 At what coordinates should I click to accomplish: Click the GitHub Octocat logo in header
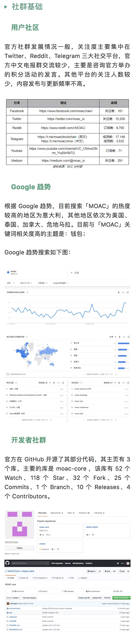(7, 563)
